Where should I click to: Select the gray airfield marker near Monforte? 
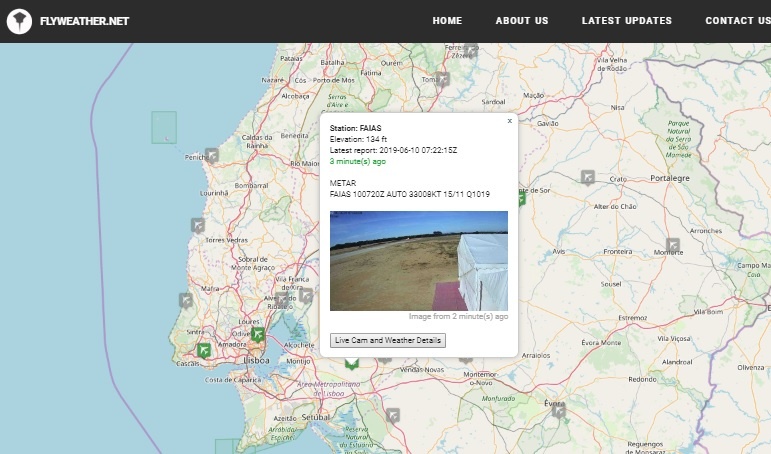pyautogui.click(x=673, y=245)
